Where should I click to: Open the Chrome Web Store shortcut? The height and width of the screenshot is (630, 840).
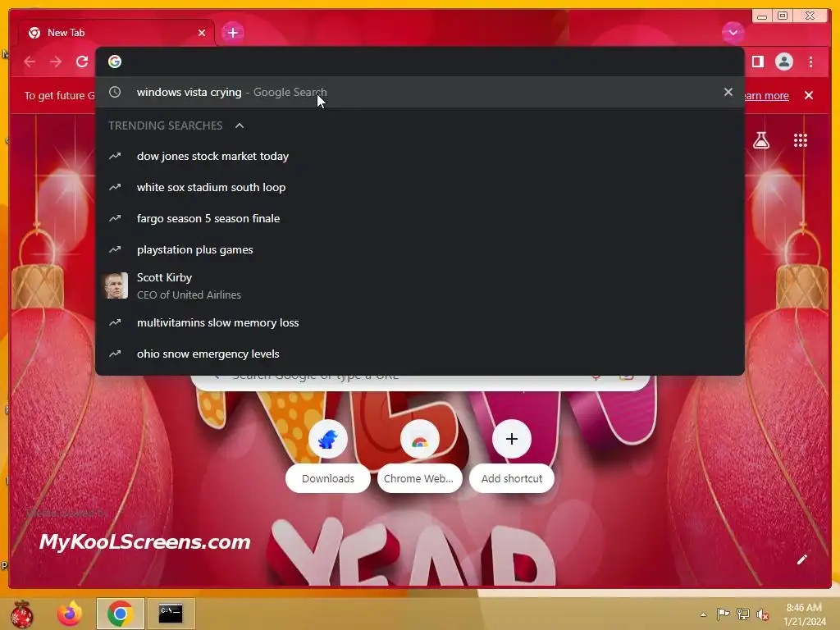pos(419,456)
